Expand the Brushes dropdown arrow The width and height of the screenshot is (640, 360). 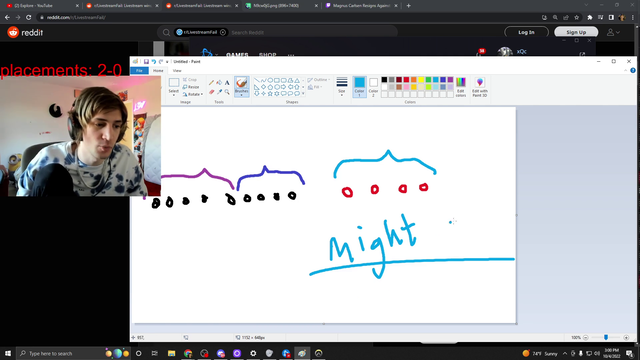(x=242, y=95)
